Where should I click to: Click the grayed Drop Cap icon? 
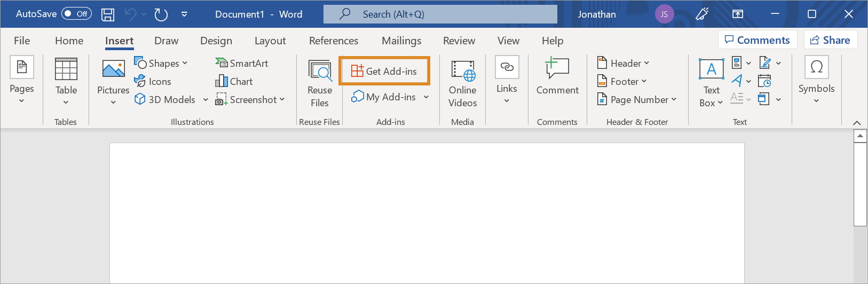pos(737,98)
